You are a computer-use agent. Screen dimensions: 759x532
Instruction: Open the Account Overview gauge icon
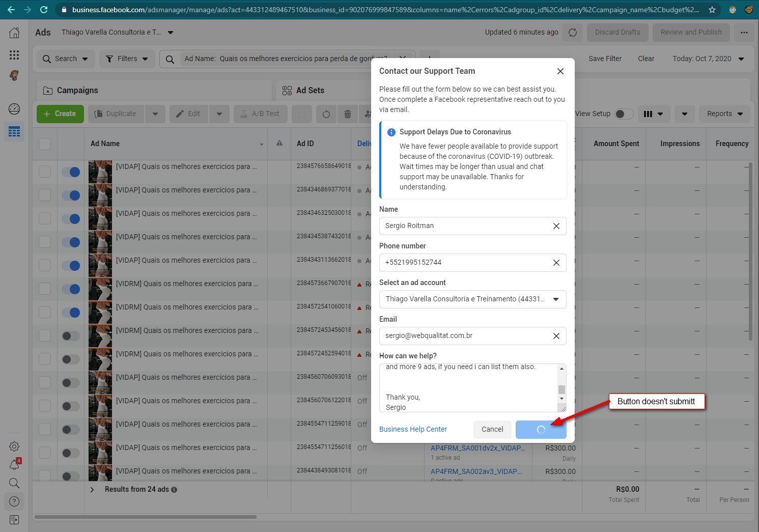14,108
